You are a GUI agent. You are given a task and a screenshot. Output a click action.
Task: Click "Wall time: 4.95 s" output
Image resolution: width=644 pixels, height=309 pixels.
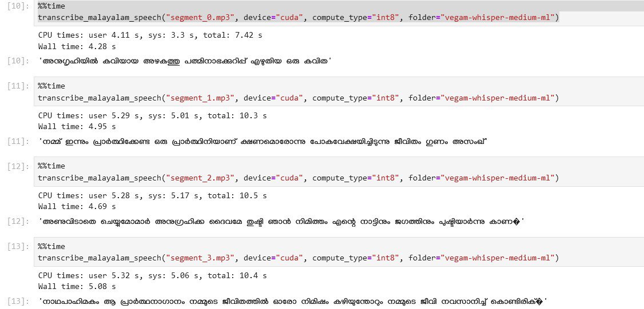point(77,126)
